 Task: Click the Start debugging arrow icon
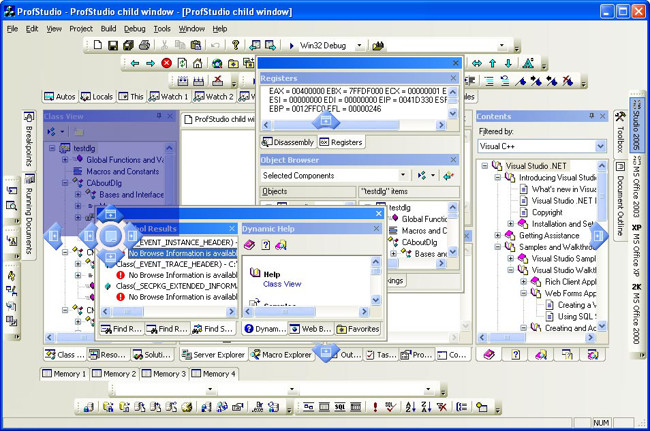click(291, 46)
